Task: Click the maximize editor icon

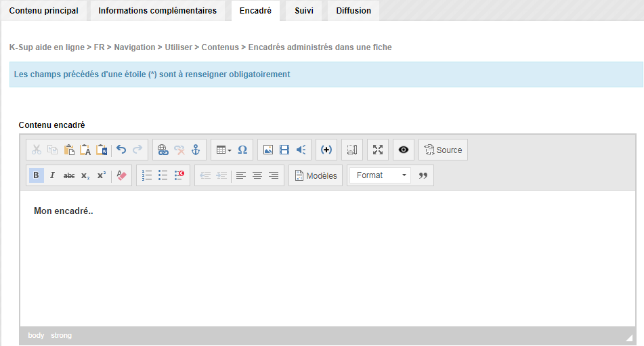Action: (378, 150)
